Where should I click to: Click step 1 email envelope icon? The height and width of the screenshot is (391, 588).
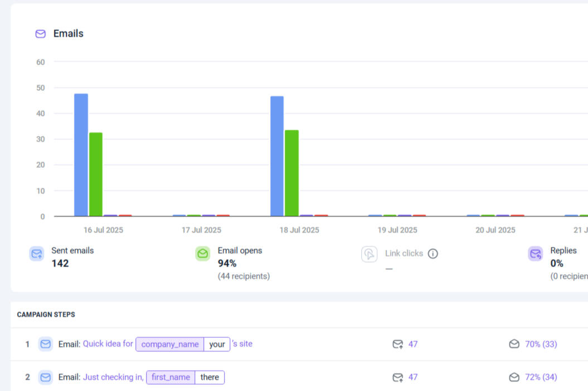click(x=46, y=344)
